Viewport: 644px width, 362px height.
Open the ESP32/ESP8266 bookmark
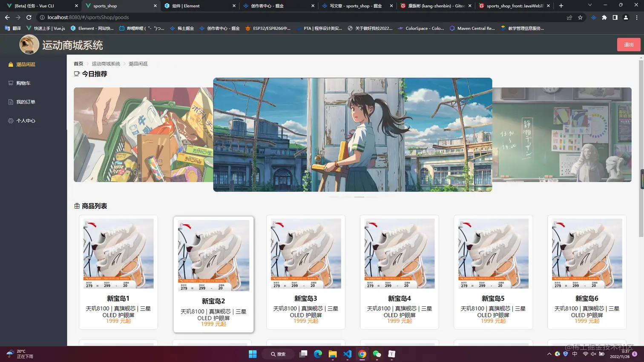pos(268,29)
